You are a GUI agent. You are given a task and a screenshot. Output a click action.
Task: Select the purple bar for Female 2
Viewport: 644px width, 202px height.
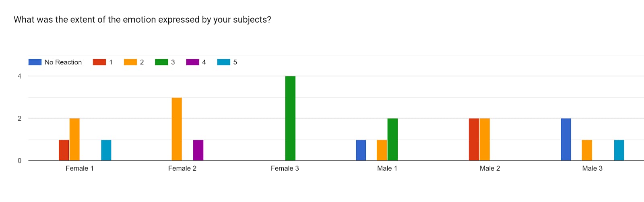click(198, 150)
